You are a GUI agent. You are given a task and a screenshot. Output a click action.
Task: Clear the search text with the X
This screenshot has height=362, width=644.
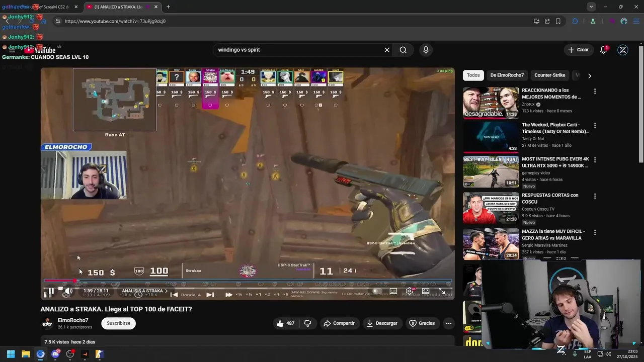pyautogui.click(x=387, y=50)
